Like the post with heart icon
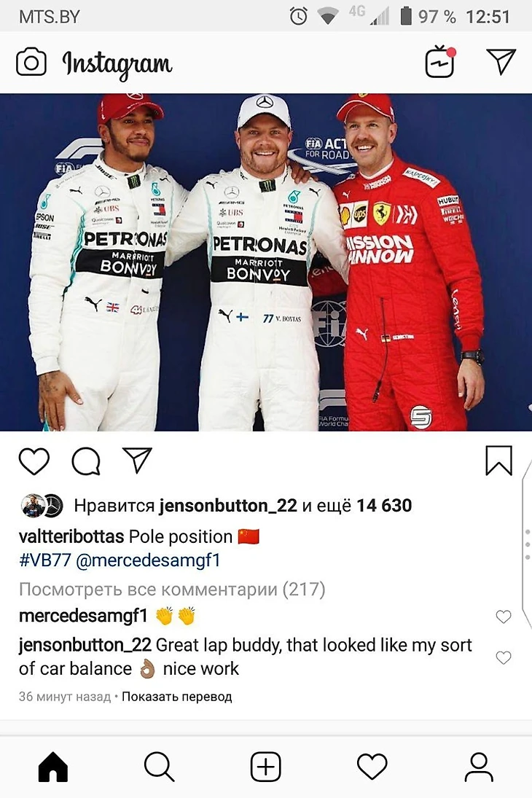532x798 pixels. pyautogui.click(x=34, y=461)
